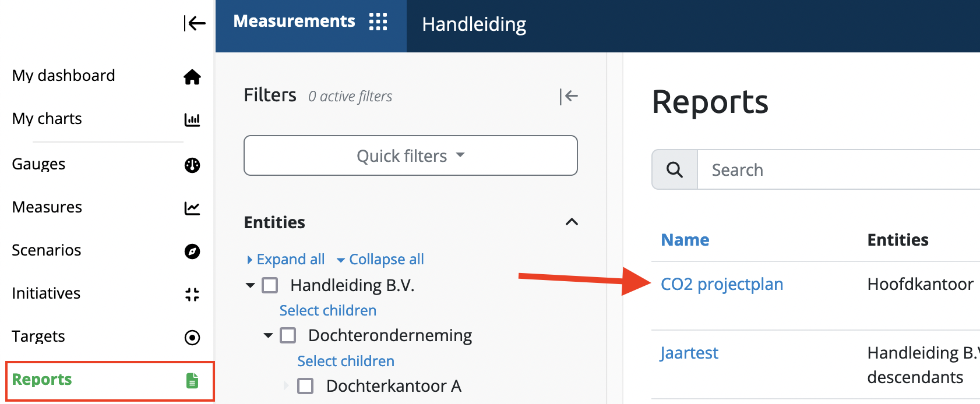Expand the Dochterkantoor A tree arrow
Viewport: 980px width, 404px height.
pyautogui.click(x=286, y=385)
